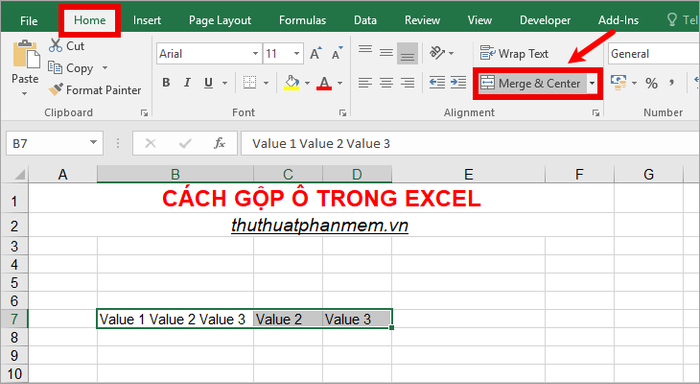
Task: Set Bottom Align vertical alignment
Action: (407, 53)
